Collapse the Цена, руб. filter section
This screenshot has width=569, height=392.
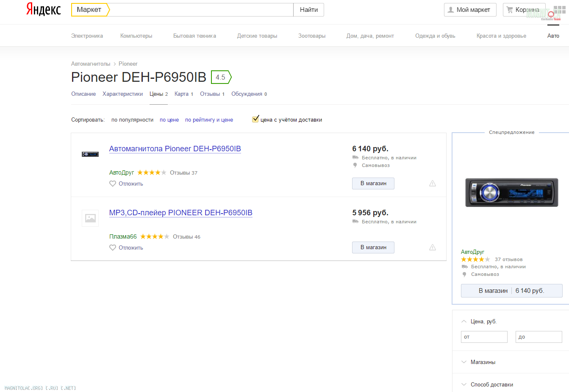464,321
